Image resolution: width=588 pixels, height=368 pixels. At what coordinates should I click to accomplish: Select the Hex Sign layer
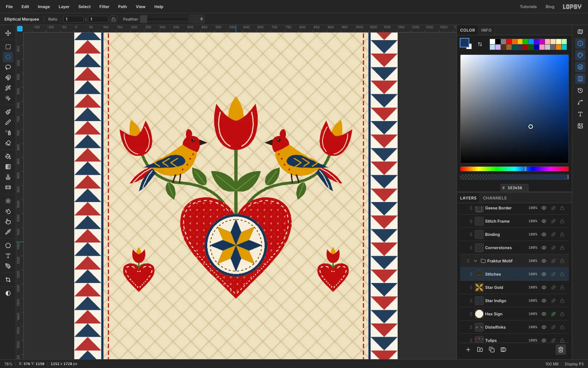(514, 314)
